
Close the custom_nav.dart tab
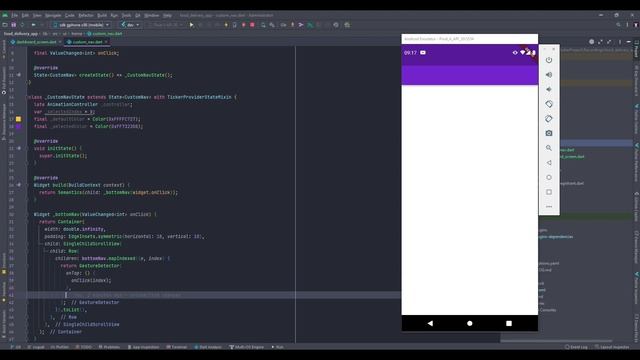(x=106, y=42)
